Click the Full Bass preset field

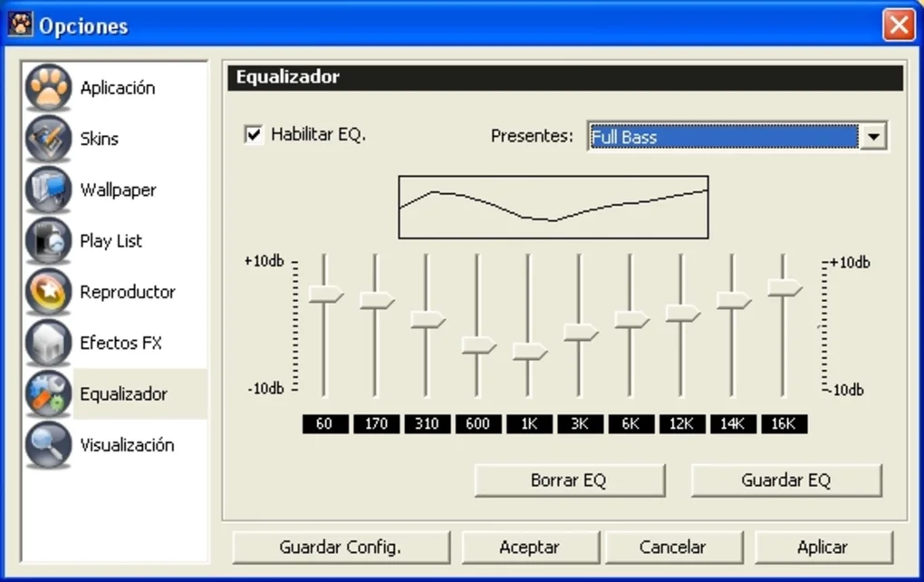724,137
